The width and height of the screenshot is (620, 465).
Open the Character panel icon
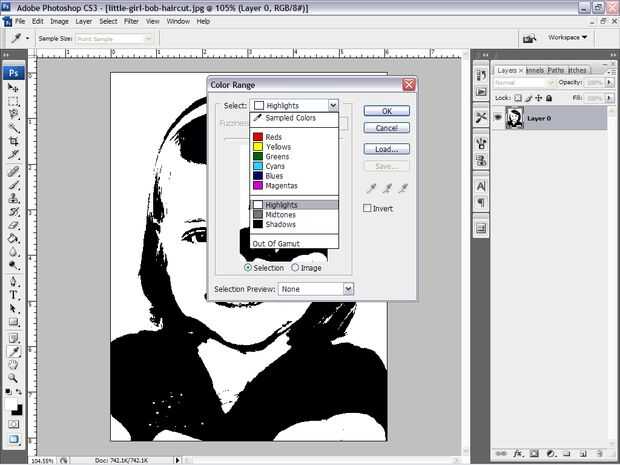pyautogui.click(x=481, y=186)
